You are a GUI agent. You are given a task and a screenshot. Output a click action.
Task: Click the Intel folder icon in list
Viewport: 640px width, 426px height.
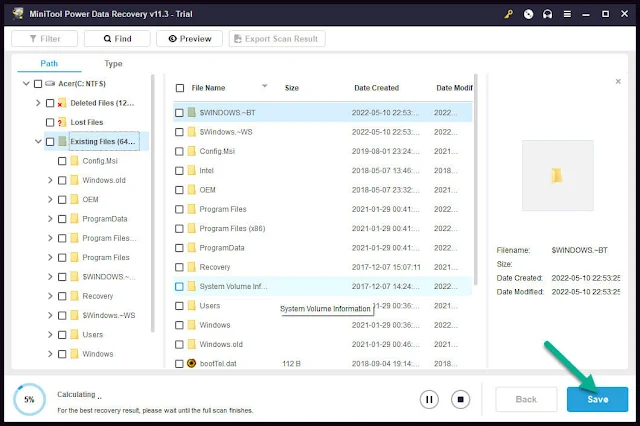(191, 170)
